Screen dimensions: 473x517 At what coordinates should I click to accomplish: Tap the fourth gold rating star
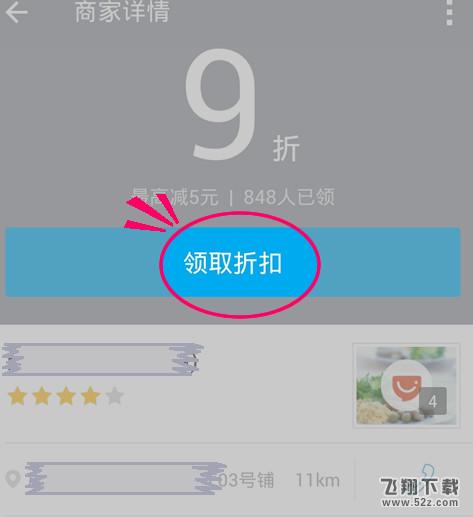pos(90,396)
